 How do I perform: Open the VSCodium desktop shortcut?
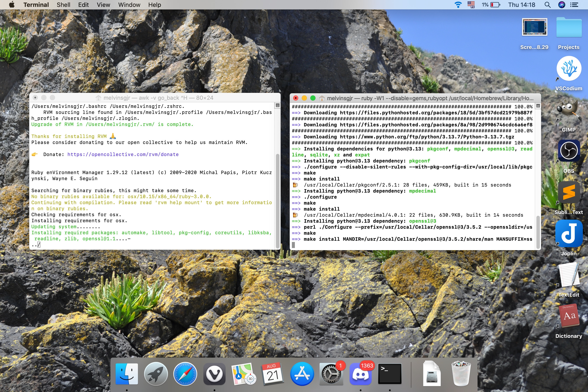pos(568,69)
